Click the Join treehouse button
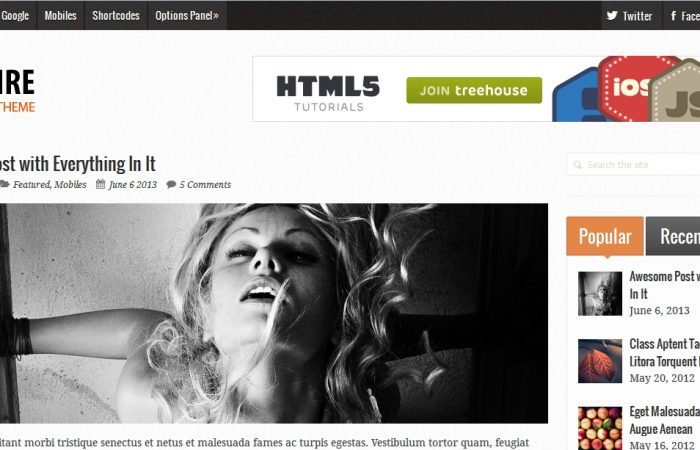 474,90
